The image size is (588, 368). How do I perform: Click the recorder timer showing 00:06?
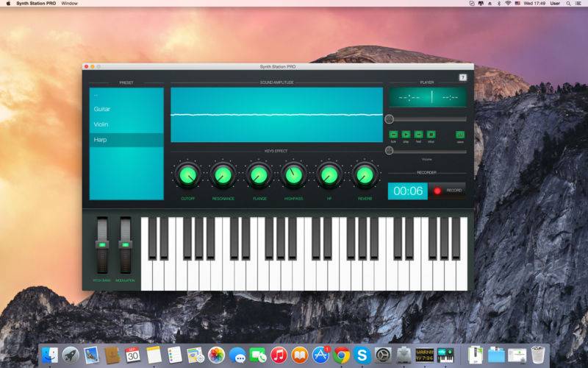tap(408, 191)
